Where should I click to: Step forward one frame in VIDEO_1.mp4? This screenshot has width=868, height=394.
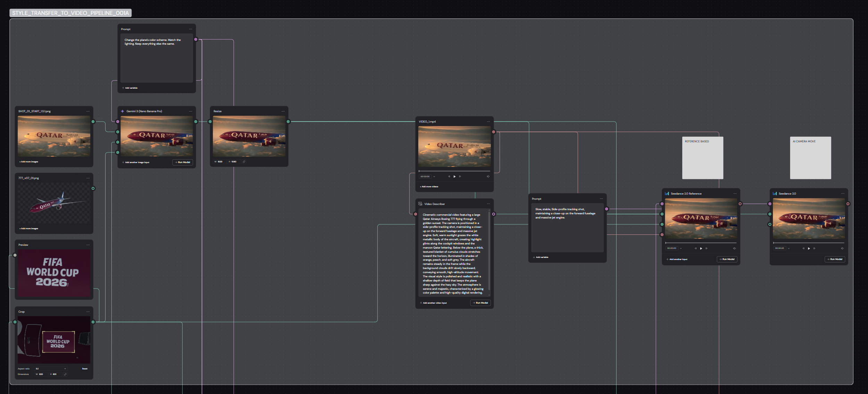pyautogui.click(x=460, y=177)
